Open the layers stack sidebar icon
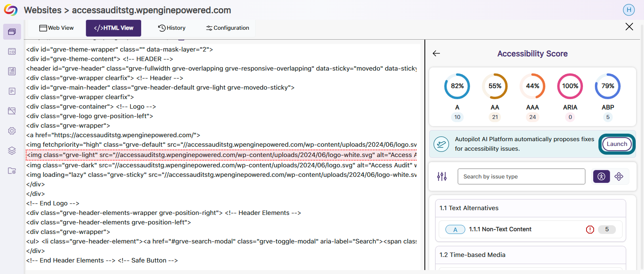The image size is (644, 274). tap(12, 151)
